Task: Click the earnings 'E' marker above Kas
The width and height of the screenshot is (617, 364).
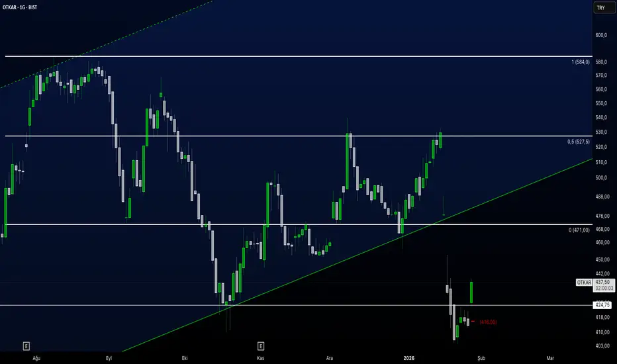Action: pos(260,346)
